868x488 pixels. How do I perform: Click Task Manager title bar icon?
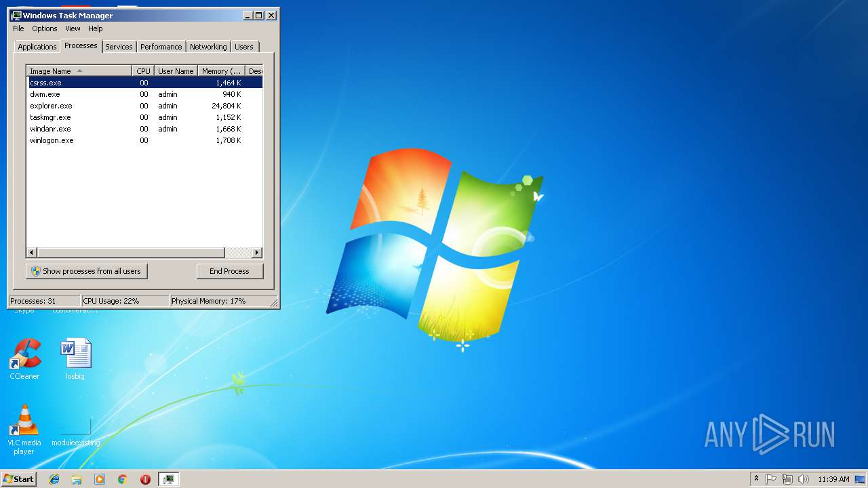click(16, 15)
